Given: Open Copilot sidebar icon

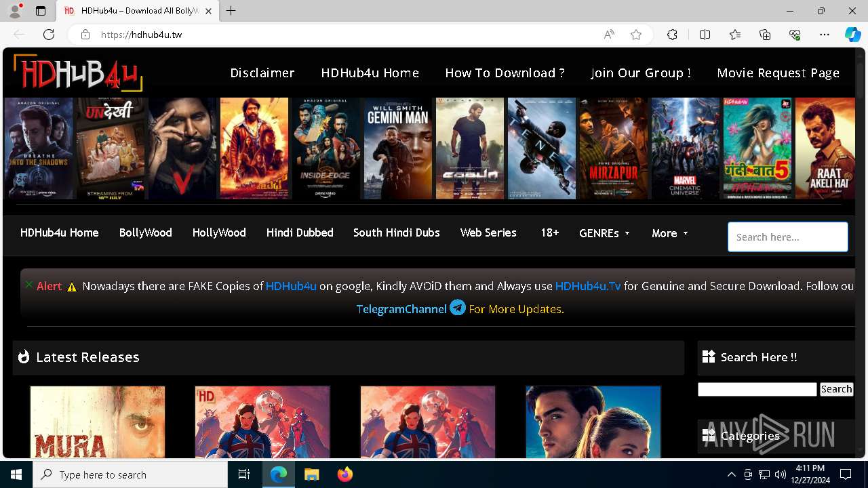Looking at the screenshot, I should click(852, 35).
